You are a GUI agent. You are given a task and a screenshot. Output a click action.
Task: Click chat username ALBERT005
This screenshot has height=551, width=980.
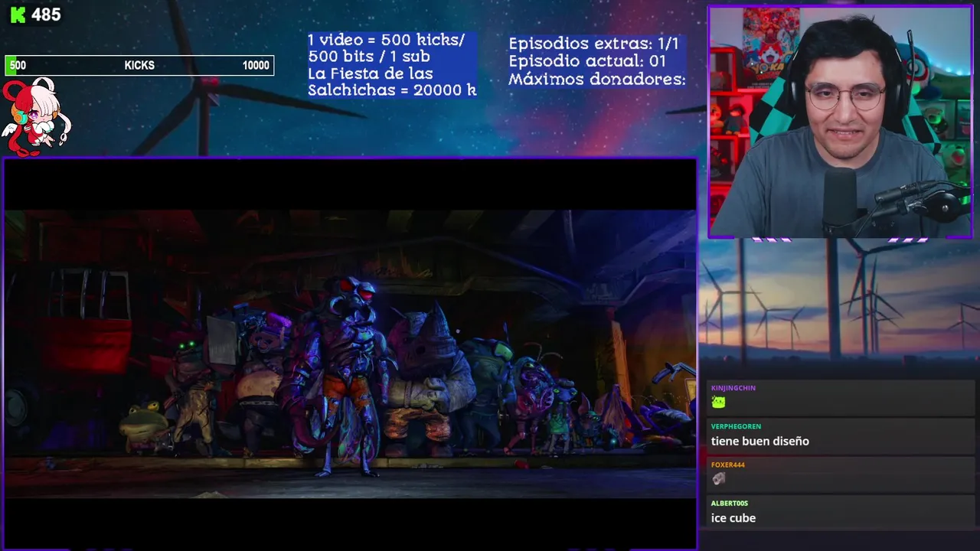coord(730,503)
